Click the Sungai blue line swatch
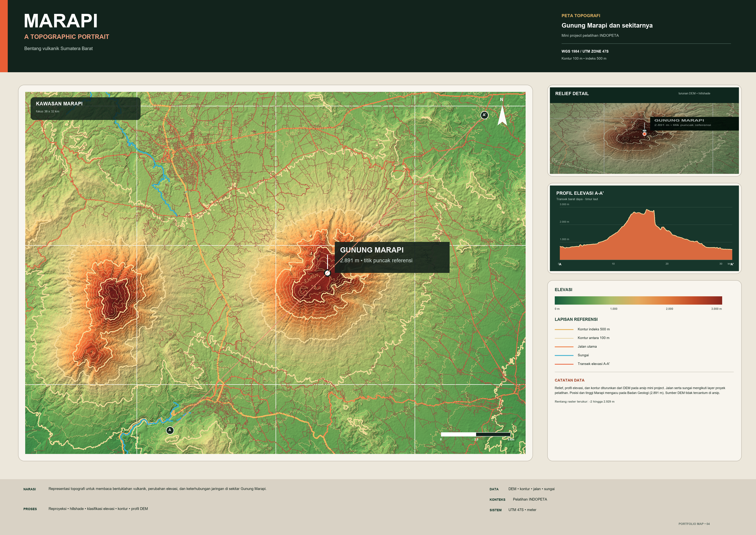 (564, 355)
